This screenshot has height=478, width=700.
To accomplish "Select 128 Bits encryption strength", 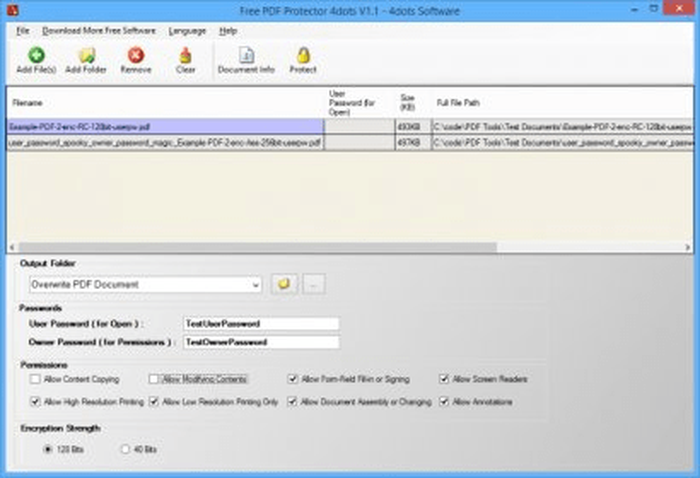I will point(48,449).
